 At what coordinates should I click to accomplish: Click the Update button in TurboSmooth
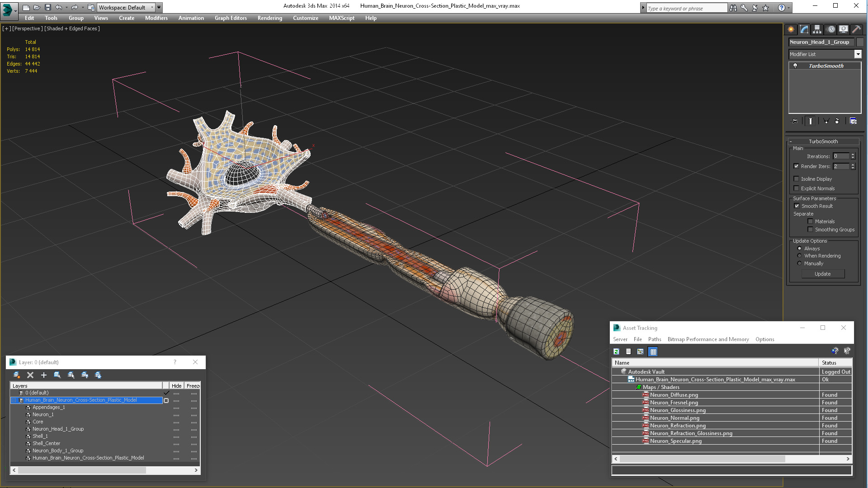click(823, 273)
